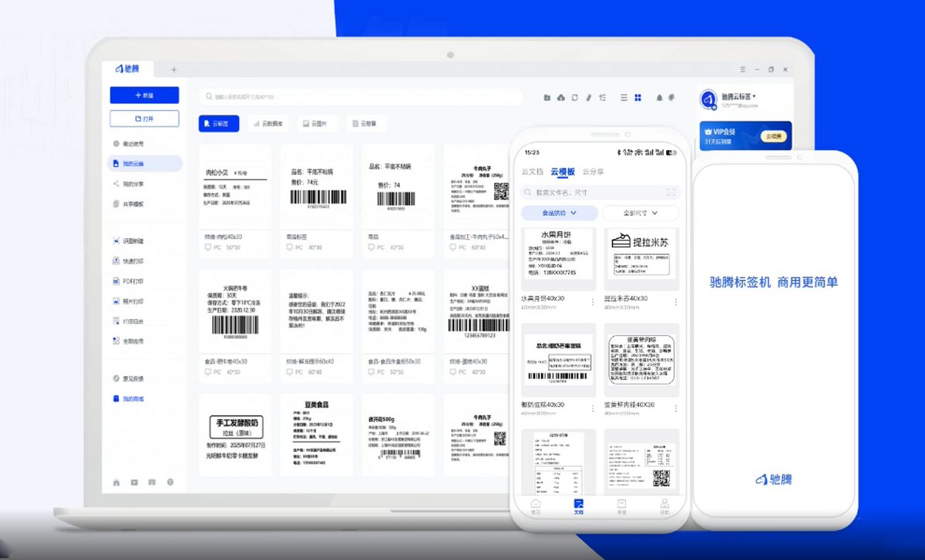Click the home icon at sidebar bottom
Viewport: 925px width, 560px height.
116,482
